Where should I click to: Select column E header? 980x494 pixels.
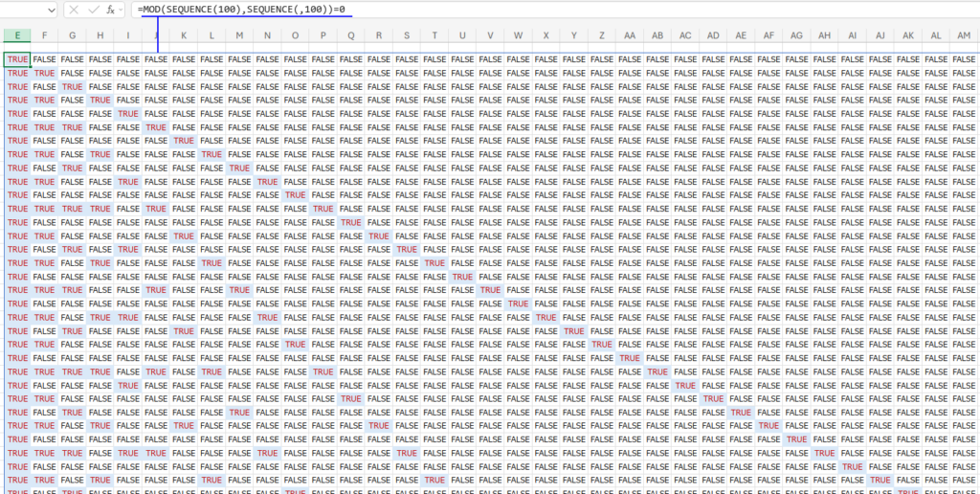(17, 35)
